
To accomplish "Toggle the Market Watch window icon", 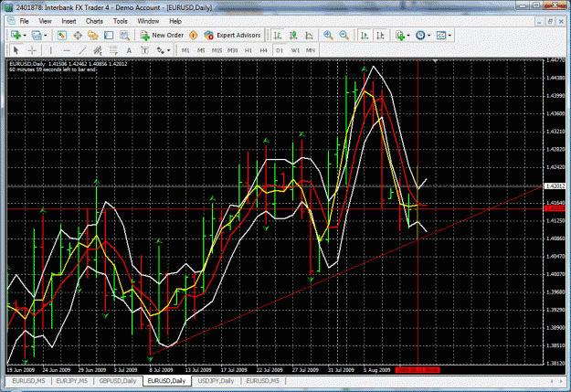I will (x=61, y=36).
